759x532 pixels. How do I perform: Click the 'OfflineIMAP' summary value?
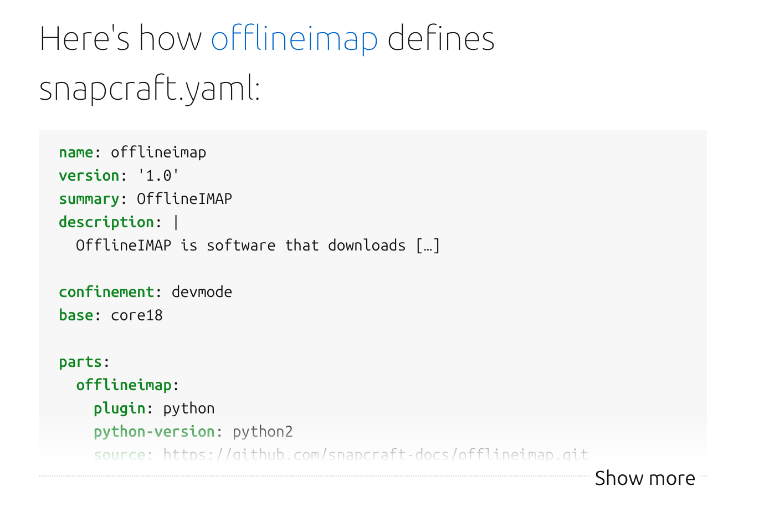[x=184, y=199]
